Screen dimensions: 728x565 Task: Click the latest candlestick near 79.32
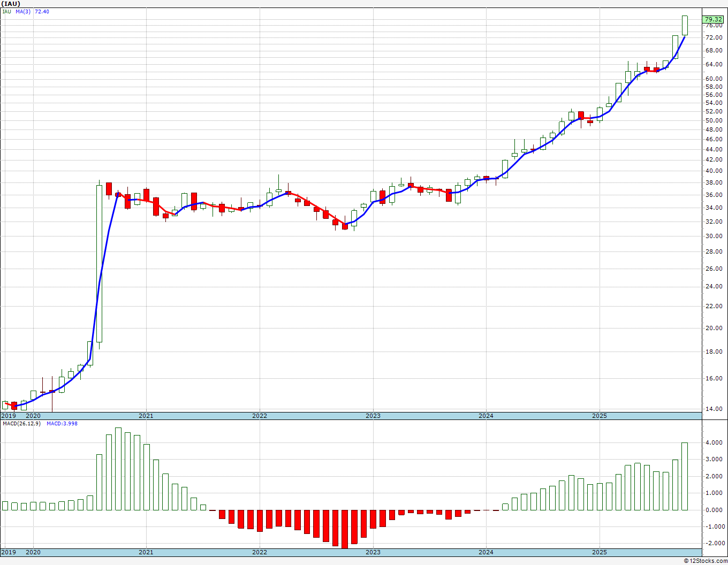pos(685,26)
